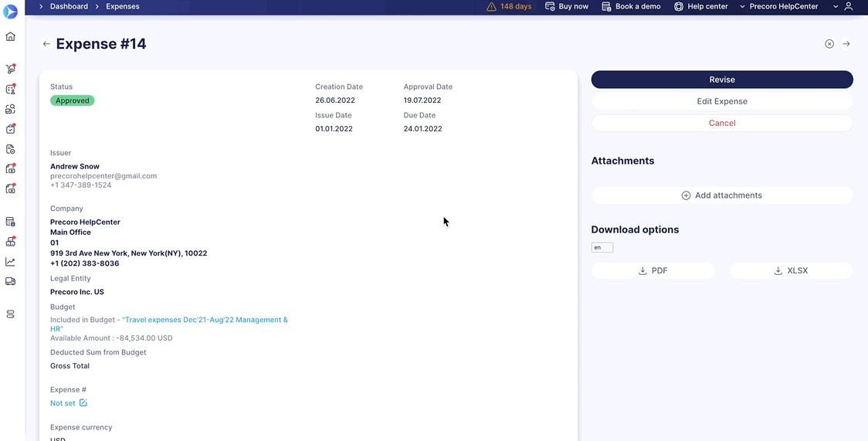This screenshot has width=868, height=441.
Task: Go to the Dashboard breadcrumb
Action: (70, 7)
